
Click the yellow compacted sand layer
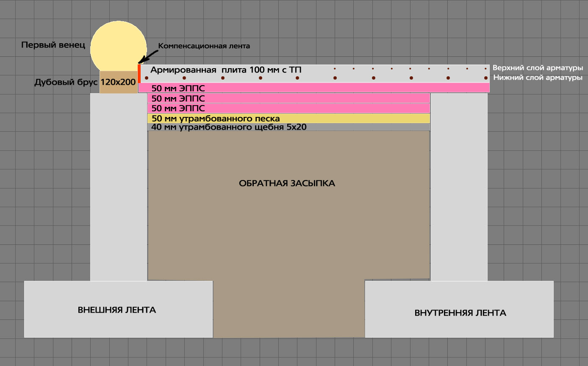[288, 118]
